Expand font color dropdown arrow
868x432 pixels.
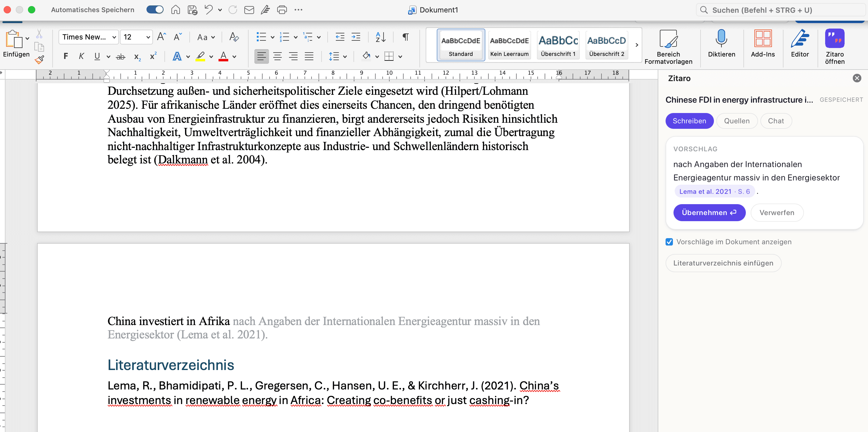tap(234, 57)
